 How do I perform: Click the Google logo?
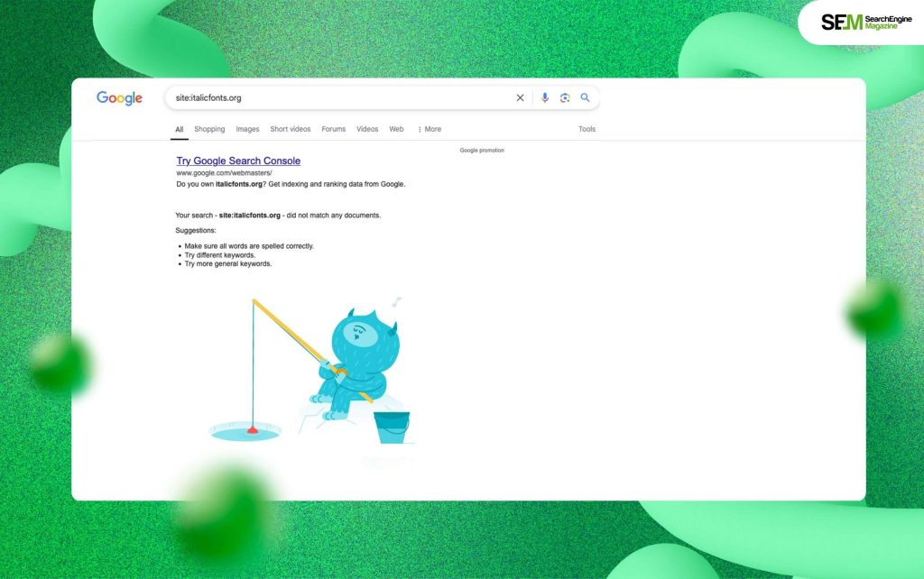pyautogui.click(x=120, y=98)
